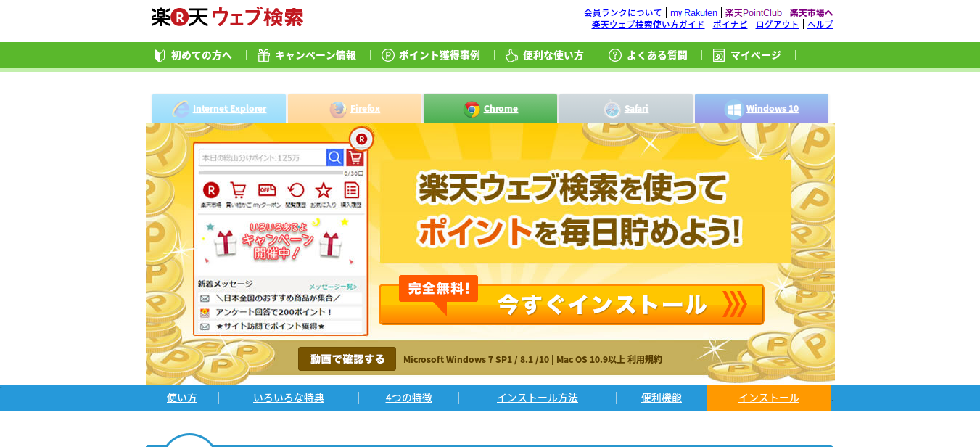This screenshot has height=447, width=980.
Task: Click the 動画で確認する button
Action: (347, 358)
